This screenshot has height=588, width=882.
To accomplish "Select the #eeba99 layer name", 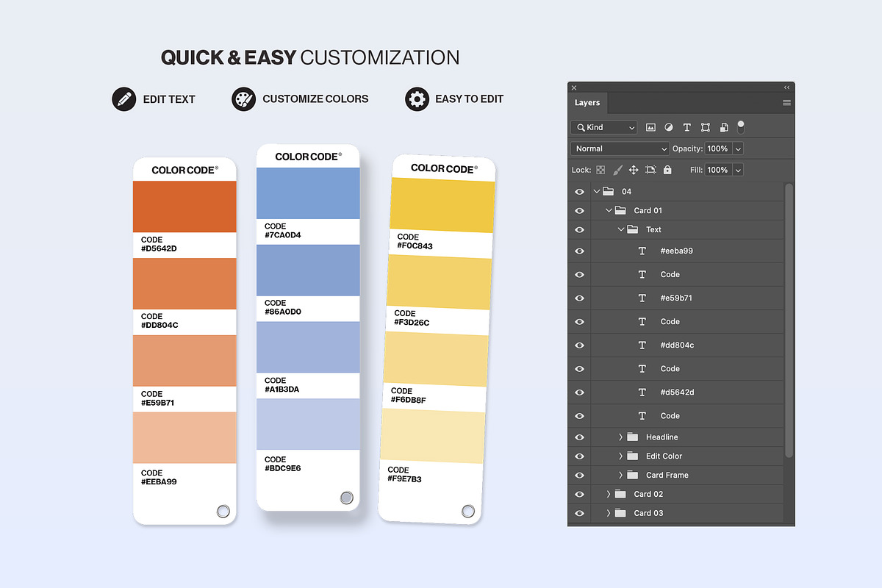I will pos(676,251).
